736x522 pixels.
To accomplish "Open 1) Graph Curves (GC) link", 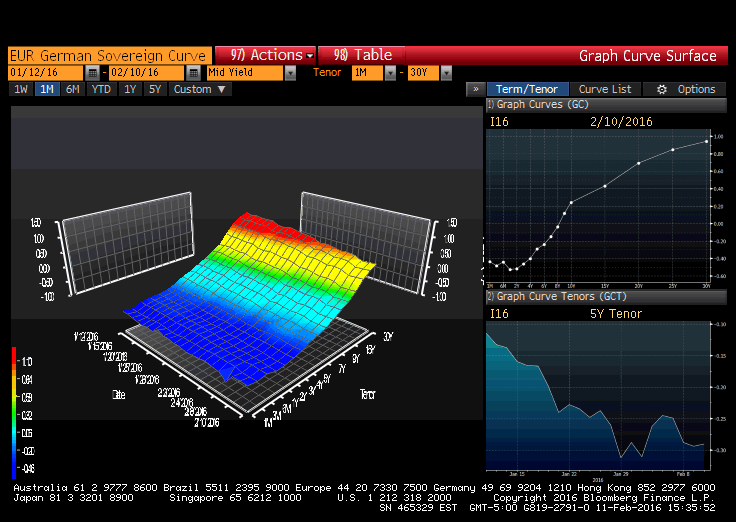I will click(606, 105).
